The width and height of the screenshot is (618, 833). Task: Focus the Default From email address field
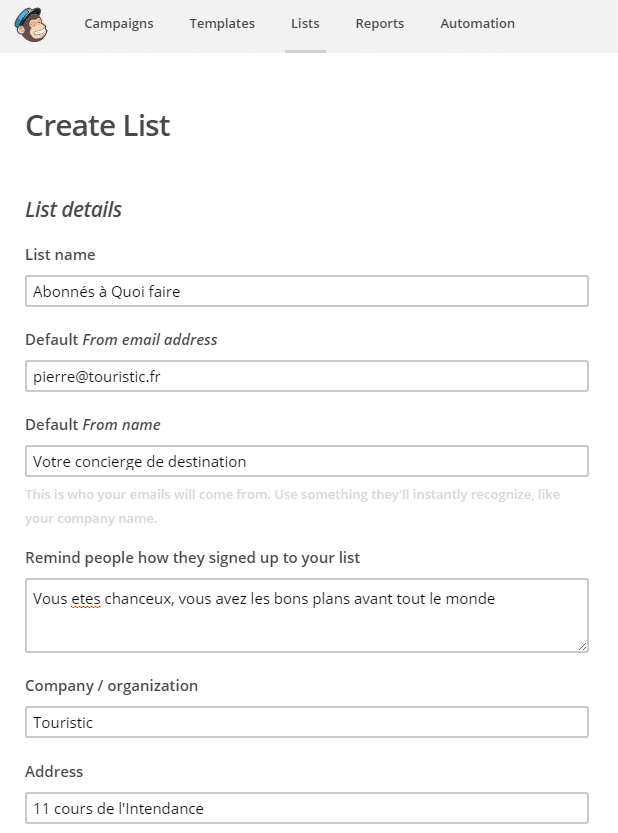point(307,376)
